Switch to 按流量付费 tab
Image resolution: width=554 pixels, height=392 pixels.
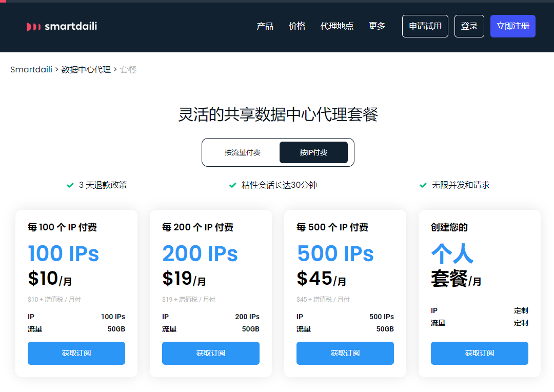click(242, 152)
